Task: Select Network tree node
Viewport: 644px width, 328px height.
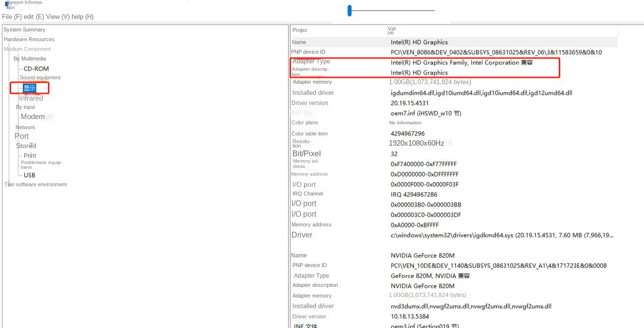Action: point(25,127)
